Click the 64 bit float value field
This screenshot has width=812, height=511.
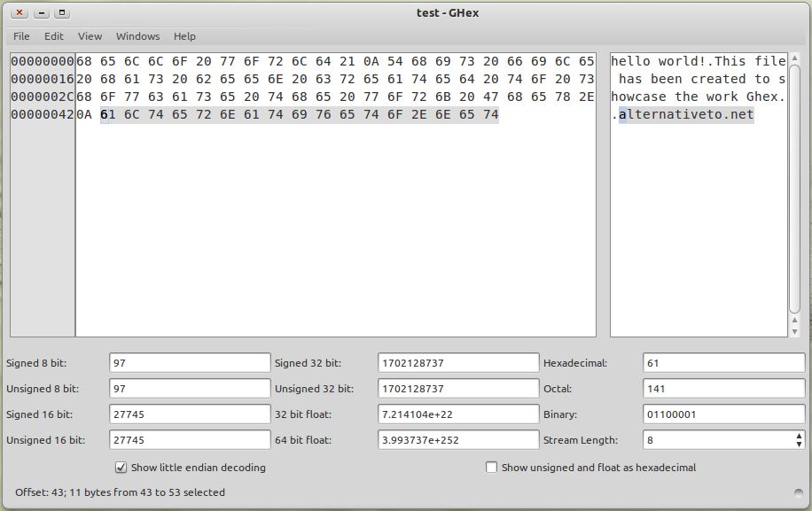pyautogui.click(x=457, y=441)
